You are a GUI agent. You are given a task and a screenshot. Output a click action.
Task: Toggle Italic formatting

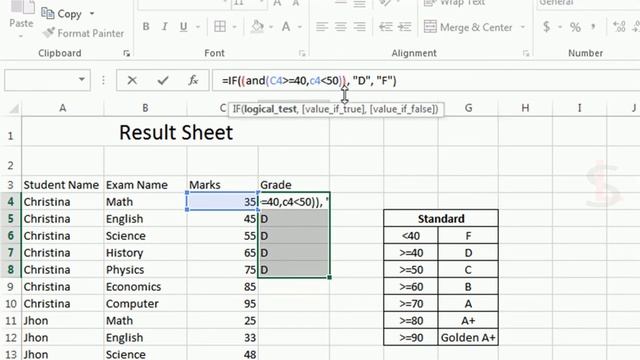coord(164,27)
